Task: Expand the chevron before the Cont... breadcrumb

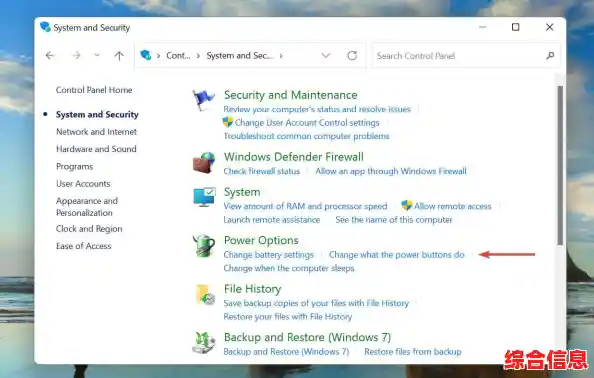Action: pyautogui.click(x=158, y=56)
